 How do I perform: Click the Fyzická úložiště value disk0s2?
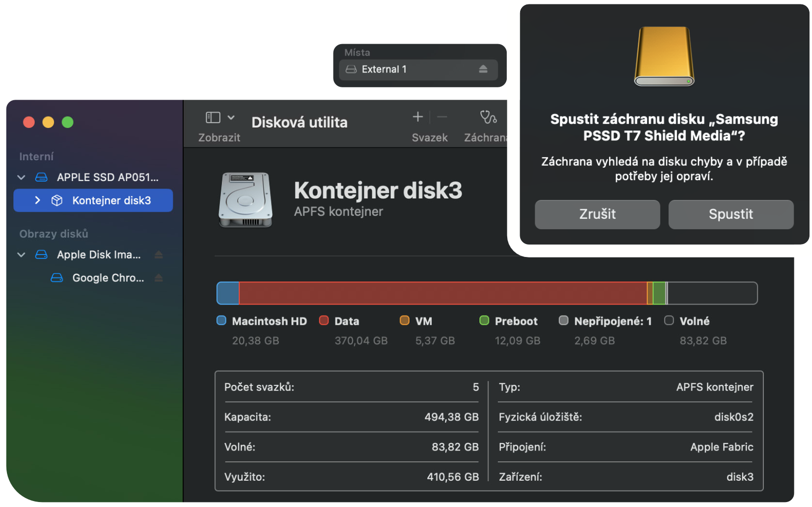click(734, 417)
